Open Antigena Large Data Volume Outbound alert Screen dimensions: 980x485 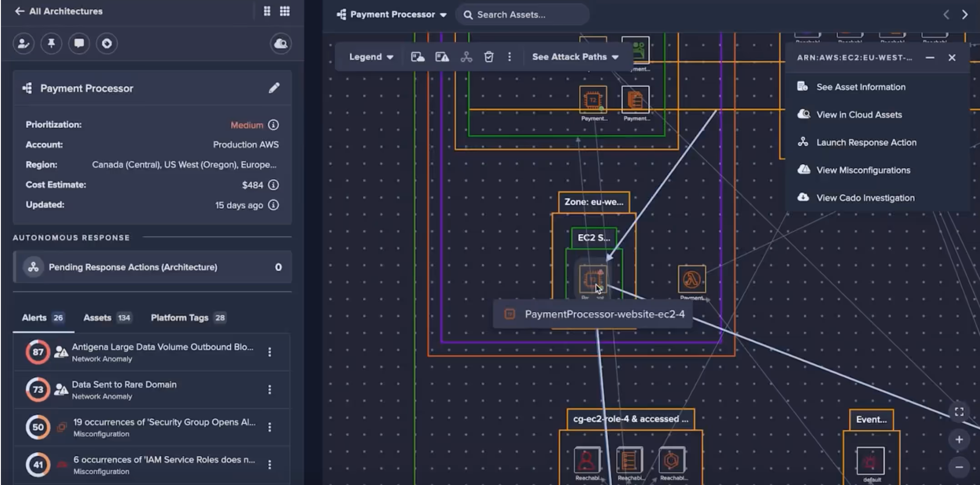coord(152,352)
